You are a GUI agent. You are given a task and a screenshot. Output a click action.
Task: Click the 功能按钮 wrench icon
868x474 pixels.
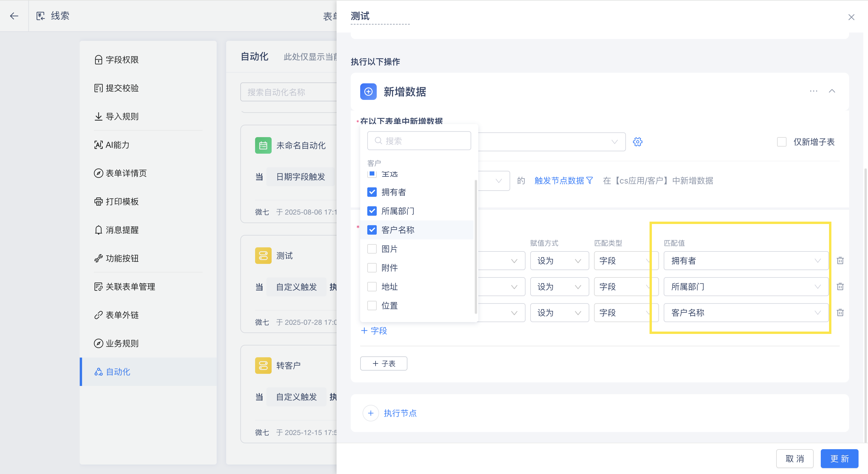[x=98, y=258]
